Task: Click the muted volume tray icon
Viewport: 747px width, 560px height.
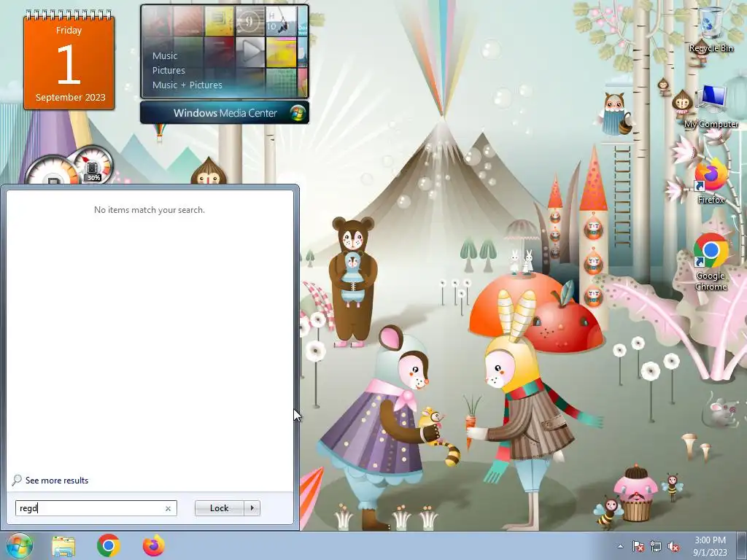Action: click(673, 546)
